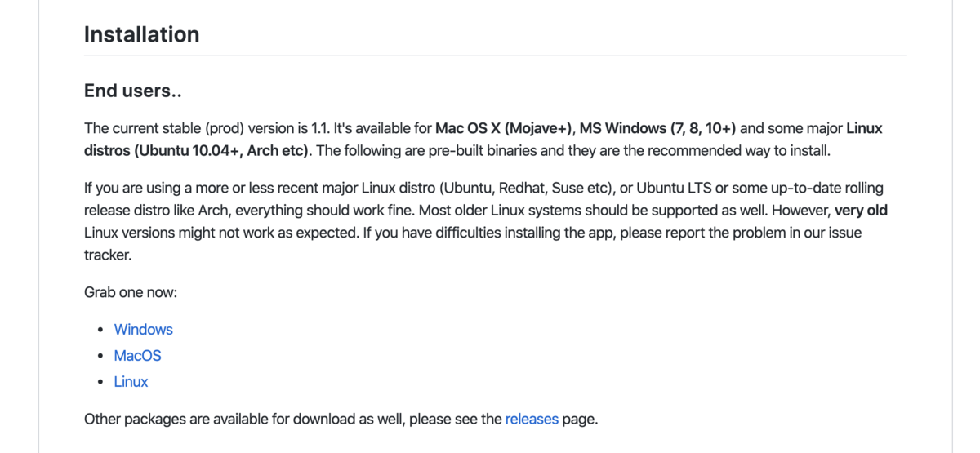Image resolution: width=980 pixels, height=453 pixels.
Task: Click the "Grab one now:" line
Action: click(131, 292)
